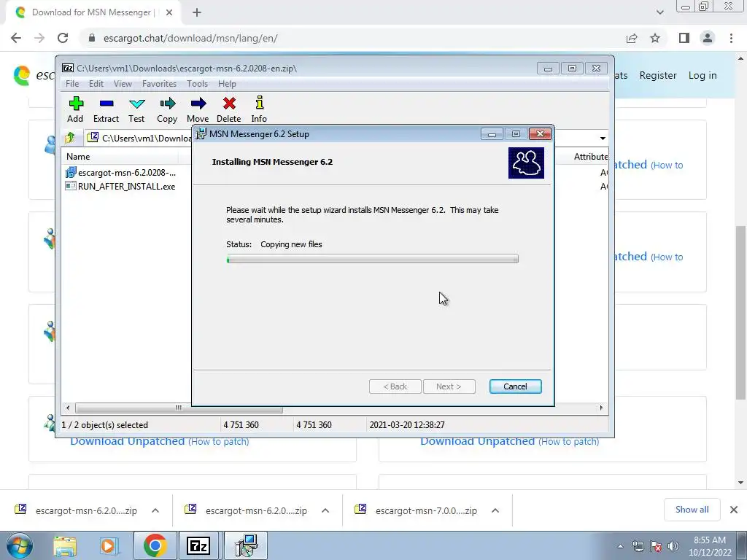Click the Delete toolbar icon in 7-Zip

coord(228,109)
